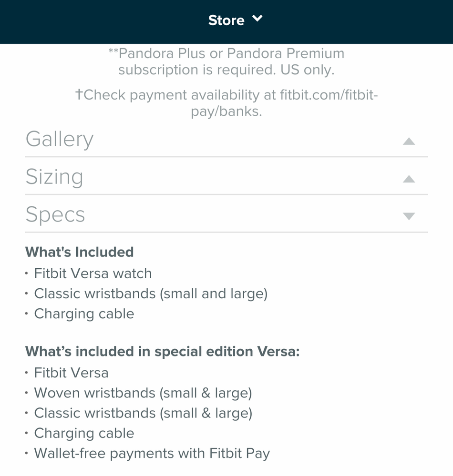Click Charging cable under What's Included
The width and height of the screenshot is (453, 476).
click(x=84, y=314)
